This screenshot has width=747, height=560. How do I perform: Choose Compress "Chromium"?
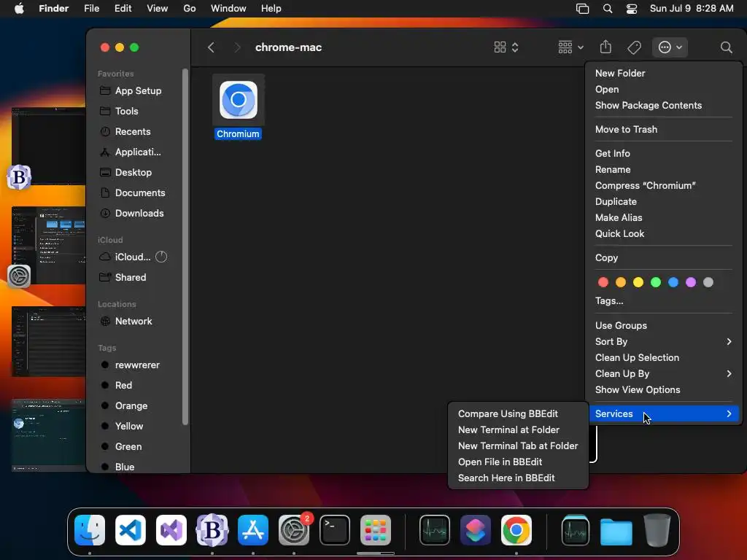pos(663,186)
